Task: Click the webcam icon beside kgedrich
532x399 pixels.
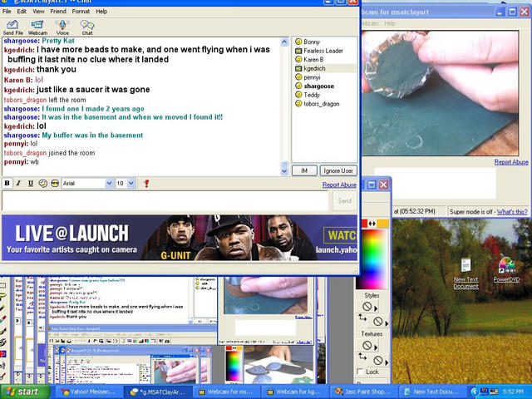Action: click(298, 68)
